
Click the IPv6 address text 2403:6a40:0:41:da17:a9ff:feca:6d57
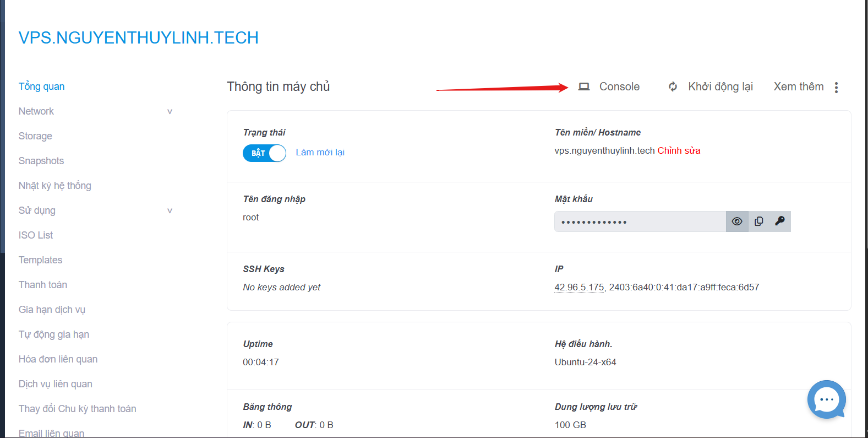(684, 287)
